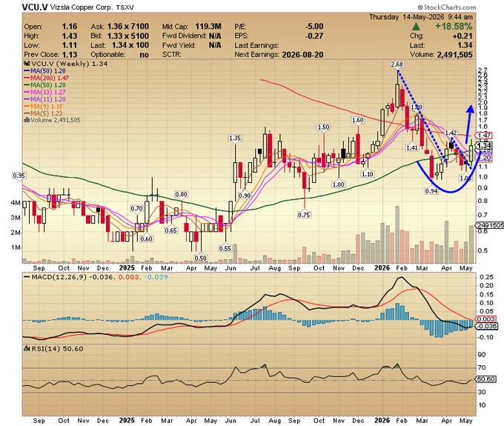The image size is (504, 426).
Task: Click the 1.60 high price label
Action: pyautogui.click(x=357, y=120)
